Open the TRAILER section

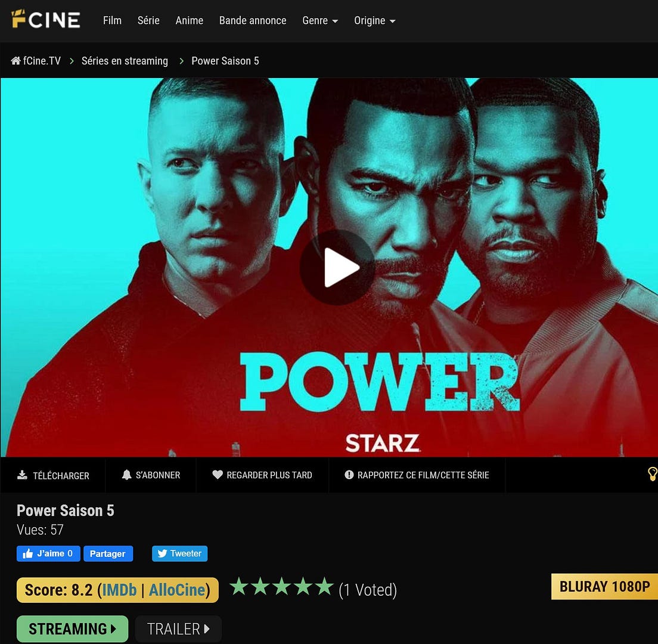click(x=178, y=628)
